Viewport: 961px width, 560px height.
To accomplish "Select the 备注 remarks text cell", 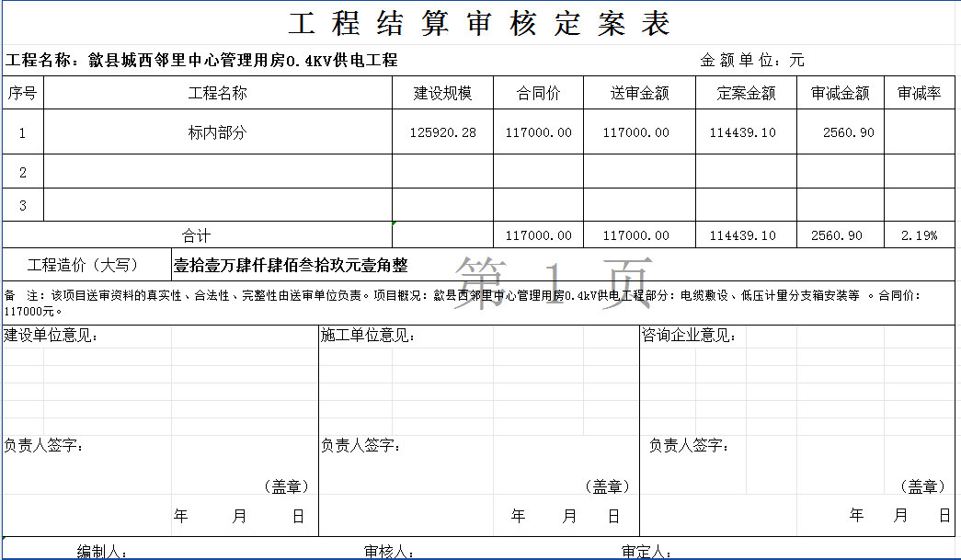I will coord(478,303).
